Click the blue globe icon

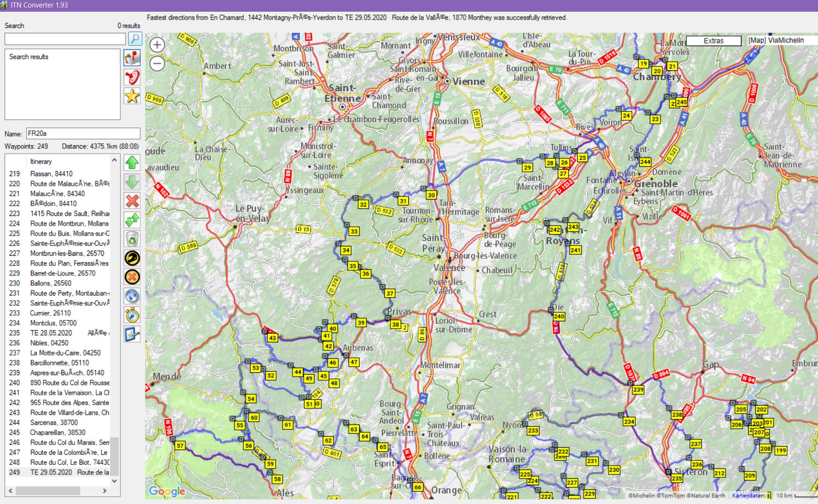132,296
